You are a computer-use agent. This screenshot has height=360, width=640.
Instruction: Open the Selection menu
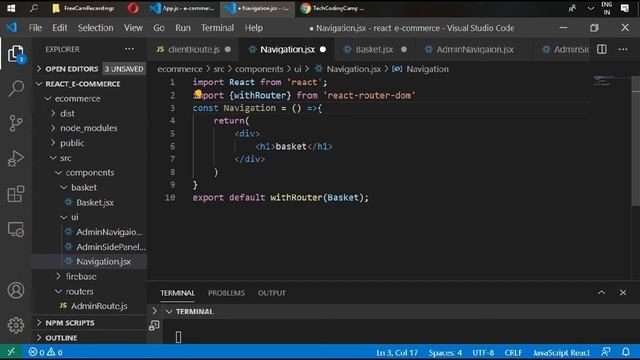[96, 28]
